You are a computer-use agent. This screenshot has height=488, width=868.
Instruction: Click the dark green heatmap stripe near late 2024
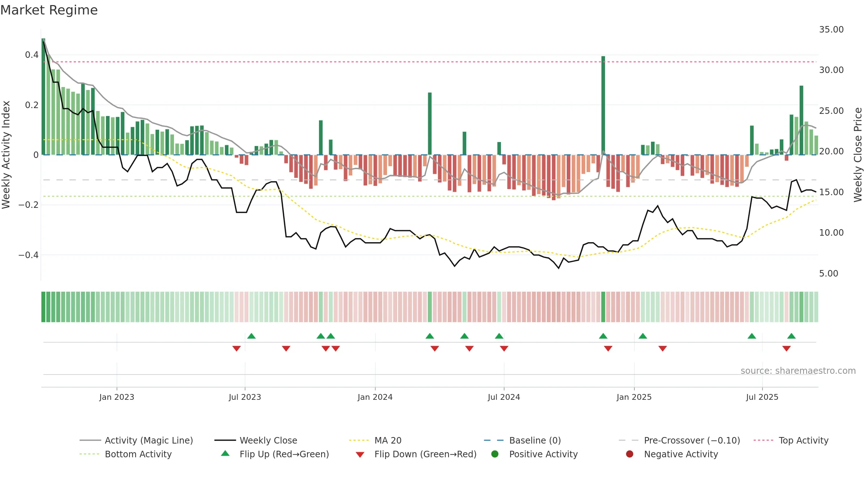(603, 307)
